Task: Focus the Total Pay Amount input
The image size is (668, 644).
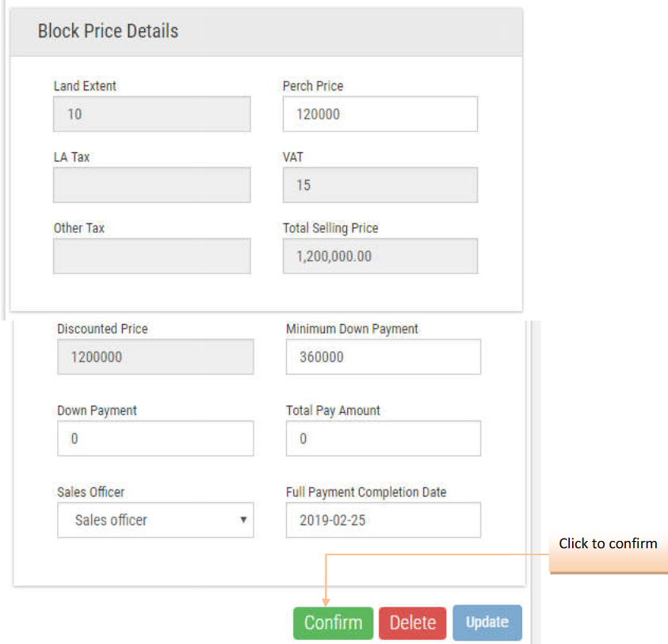Action: [383, 438]
